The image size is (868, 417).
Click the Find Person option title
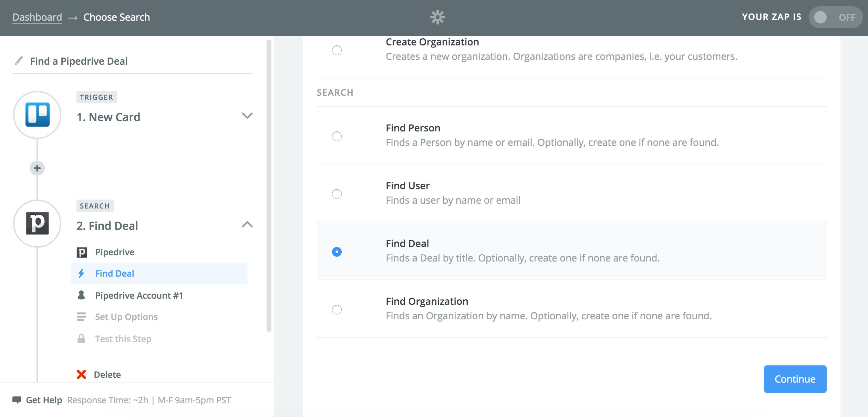click(413, 128)
